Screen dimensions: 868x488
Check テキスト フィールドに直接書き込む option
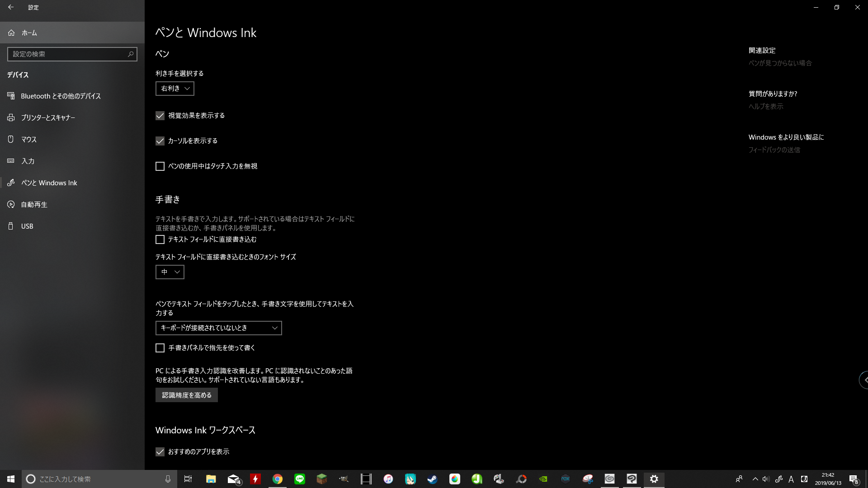coord(160,239)
